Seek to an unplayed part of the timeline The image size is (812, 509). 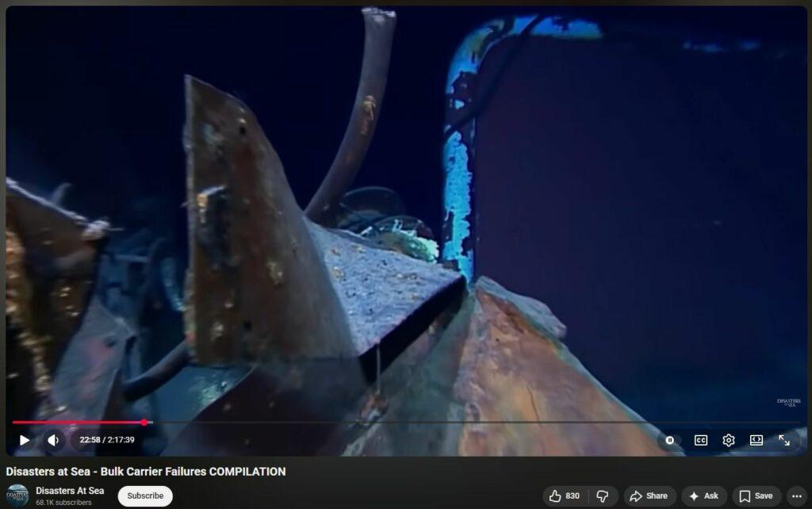(x=476, y=423)
